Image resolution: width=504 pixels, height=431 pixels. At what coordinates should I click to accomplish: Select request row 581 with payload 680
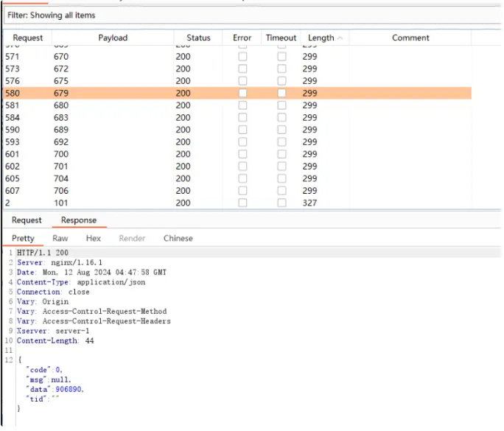click(x=237, y=105)
